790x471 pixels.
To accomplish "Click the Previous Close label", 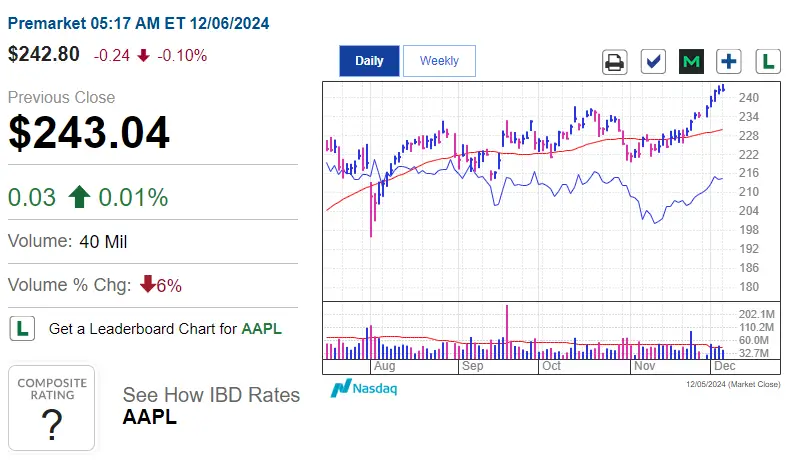I will (x=61, y=97).
